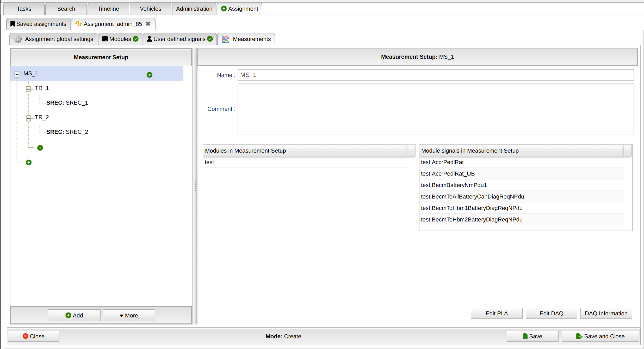
Task: Collapse the TR_2 tree node
Action: click(28, 118)
